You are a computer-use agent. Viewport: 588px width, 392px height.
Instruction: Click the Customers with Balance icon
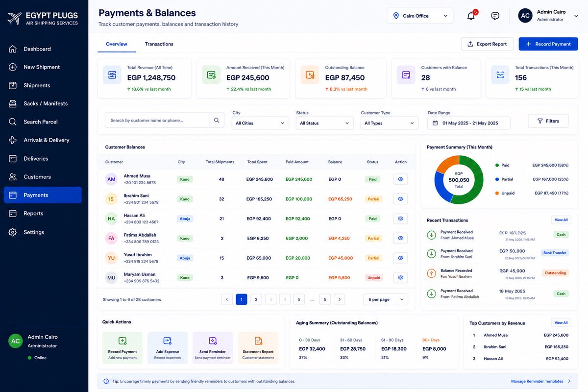406,75
